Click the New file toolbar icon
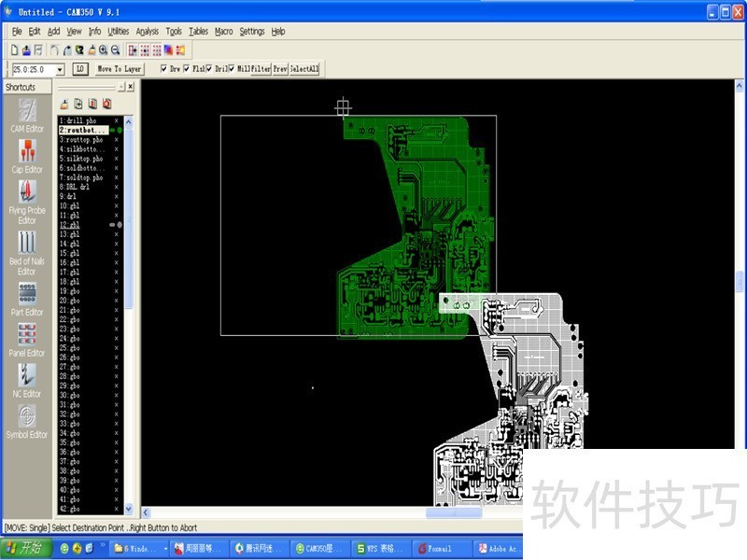This screenshot has width=747, height=560. (14, 49)
